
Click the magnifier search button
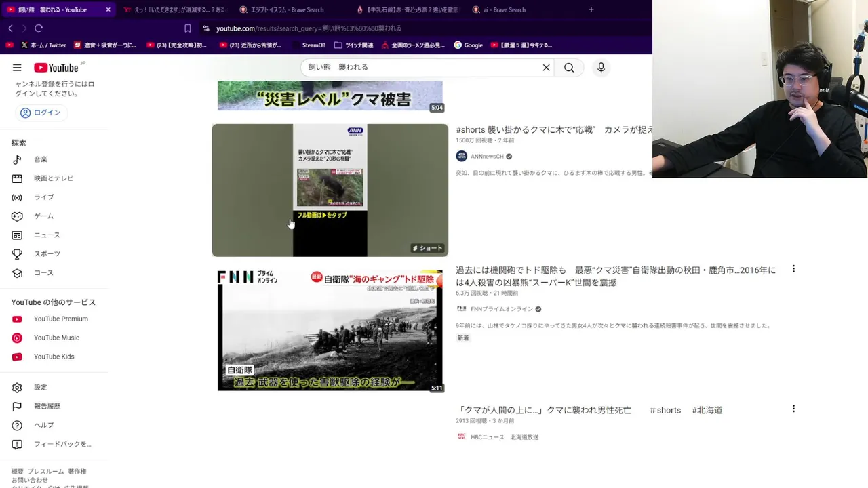[x=569, y=68]
